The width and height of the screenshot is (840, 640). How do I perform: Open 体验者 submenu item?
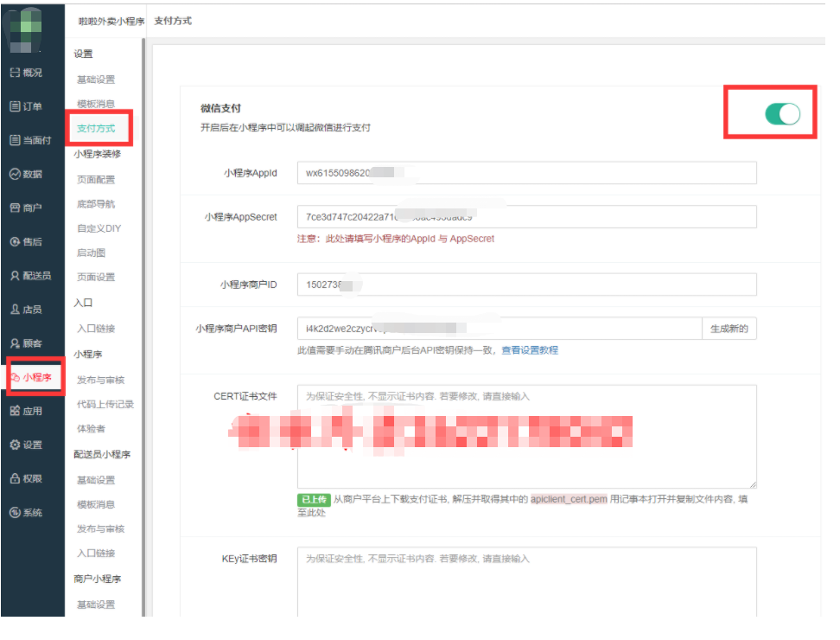(x=91, y=429)
